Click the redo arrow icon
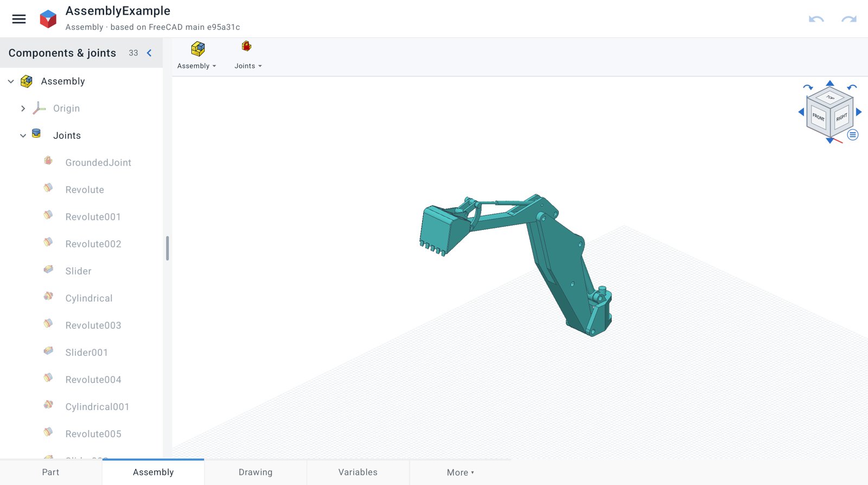Viewport: 868px width, 485px height. [x=849, y=19]
